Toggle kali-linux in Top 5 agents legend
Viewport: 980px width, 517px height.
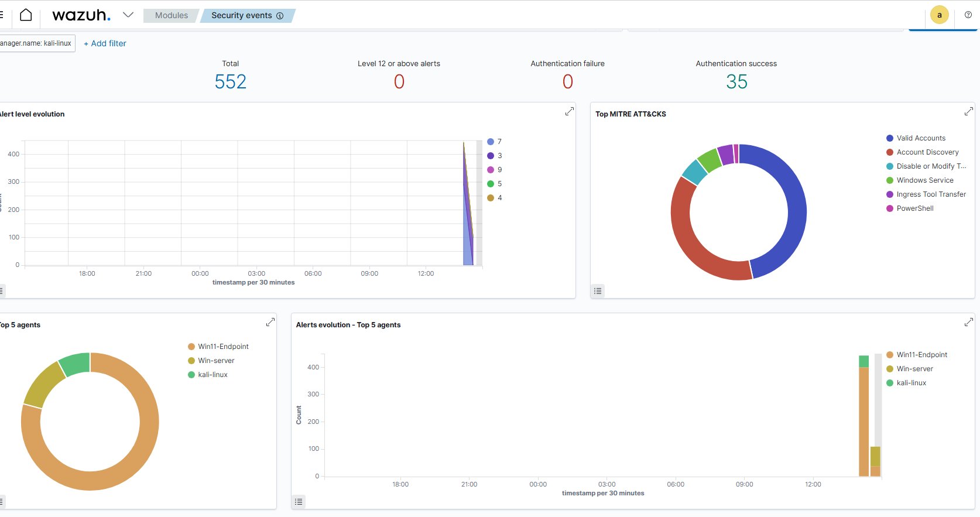click(x=208, y=375)
